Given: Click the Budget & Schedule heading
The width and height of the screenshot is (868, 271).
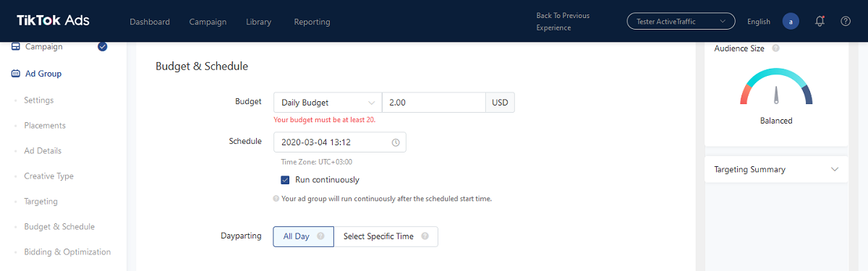Looking at the screenshot, I should point(202,66).
